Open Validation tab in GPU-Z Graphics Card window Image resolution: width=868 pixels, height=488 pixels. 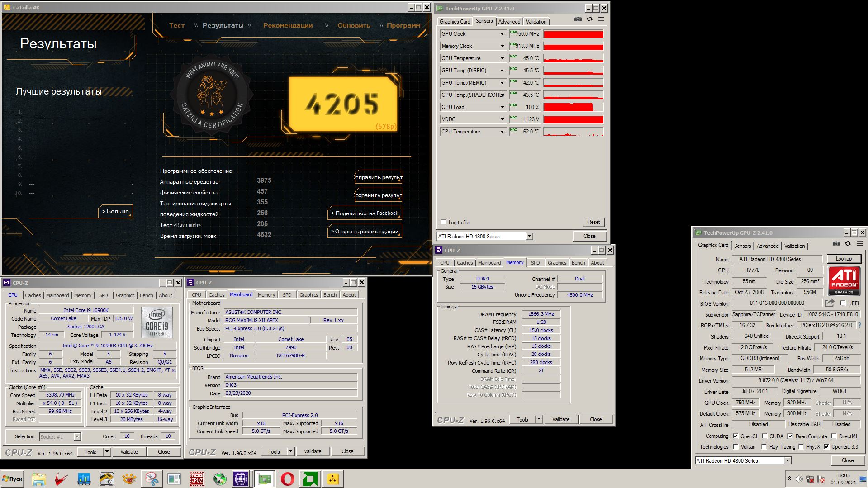click(x=794, y=246)
